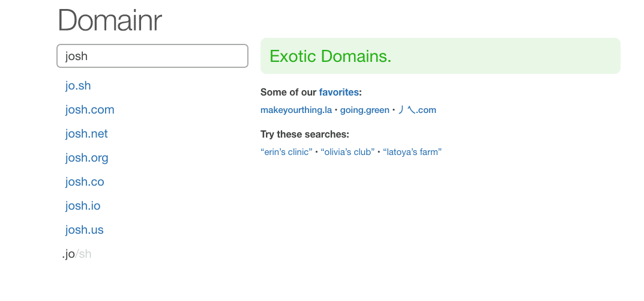The width and height of the screenshot is (644, 301).
Task: Open the josh.co domain result
Action: click(x=85, y=182)
